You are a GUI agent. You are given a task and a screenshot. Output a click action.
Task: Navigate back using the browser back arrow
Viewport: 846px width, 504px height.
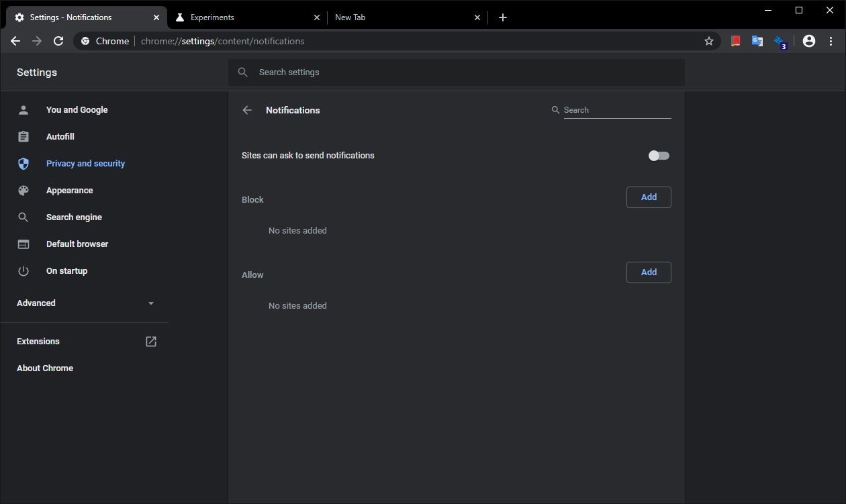coord(15,41)
